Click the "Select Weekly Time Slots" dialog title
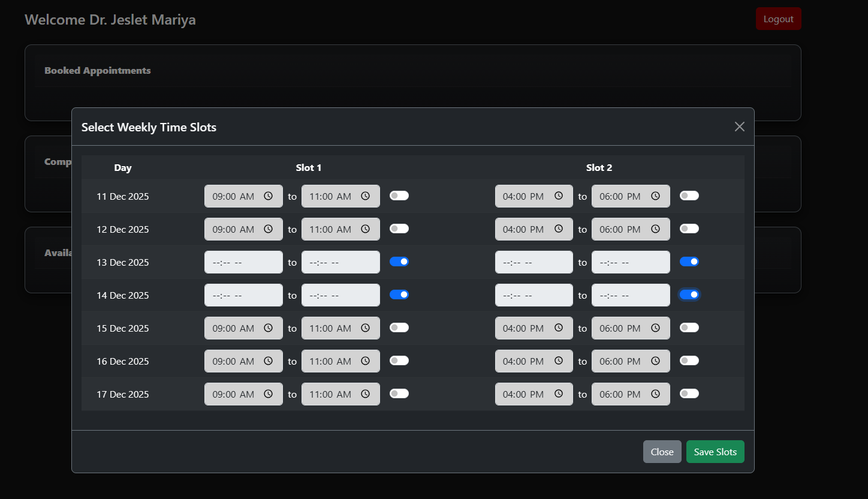 pos(149,127)
